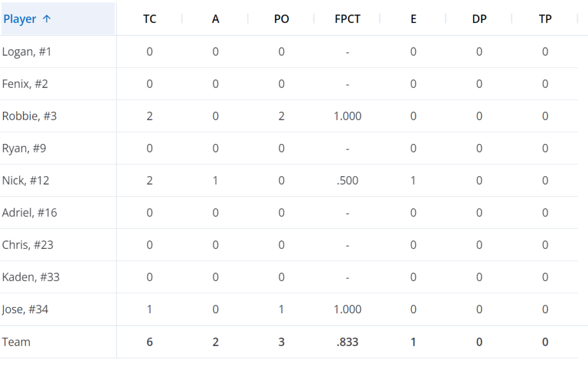Sort table by E column header
The image size is (588, 366).
click(413, 19)
